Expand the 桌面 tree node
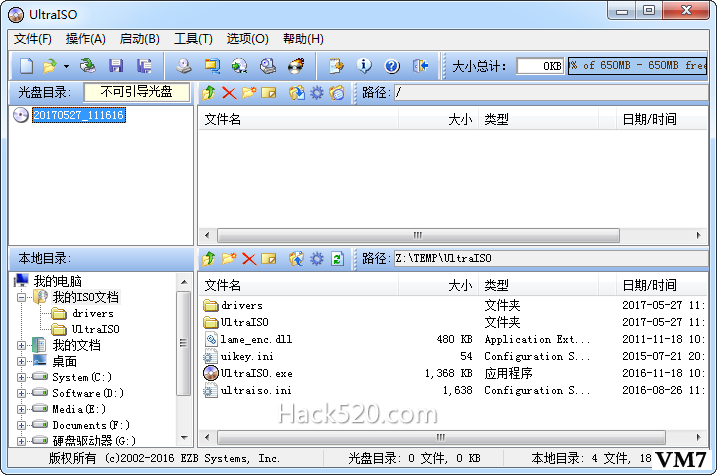The height and width of the screenshot is (475, 717). tap(21, 361)
